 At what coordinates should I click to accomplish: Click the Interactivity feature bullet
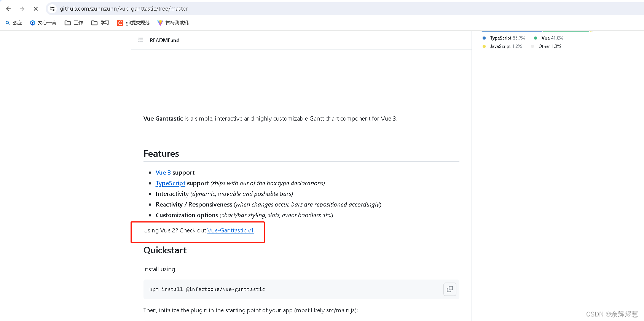(224, 194)
